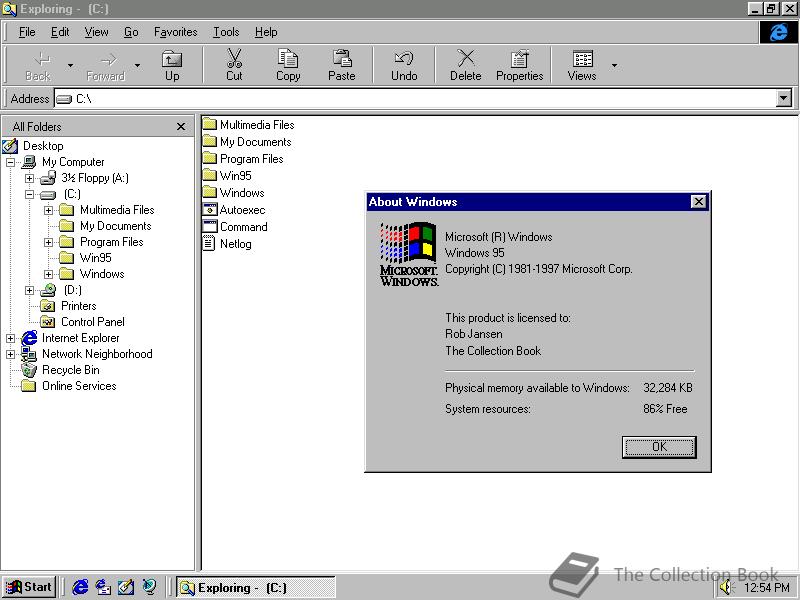Expand 3½ Floppy (A:) node
Image resolution: width=800 pixels, height=600 pixels.
[30, 178]
